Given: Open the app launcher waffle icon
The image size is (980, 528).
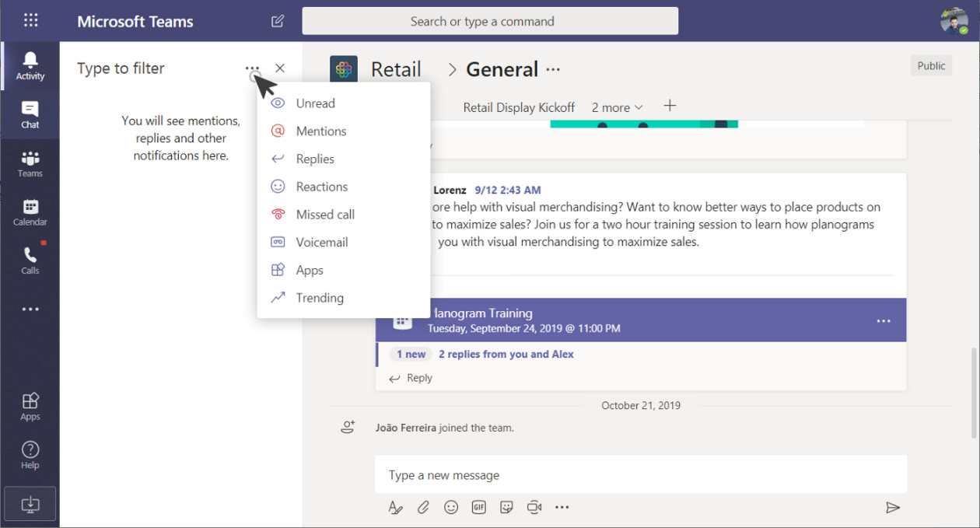Looking at the screenshot, I should (30, 21).
